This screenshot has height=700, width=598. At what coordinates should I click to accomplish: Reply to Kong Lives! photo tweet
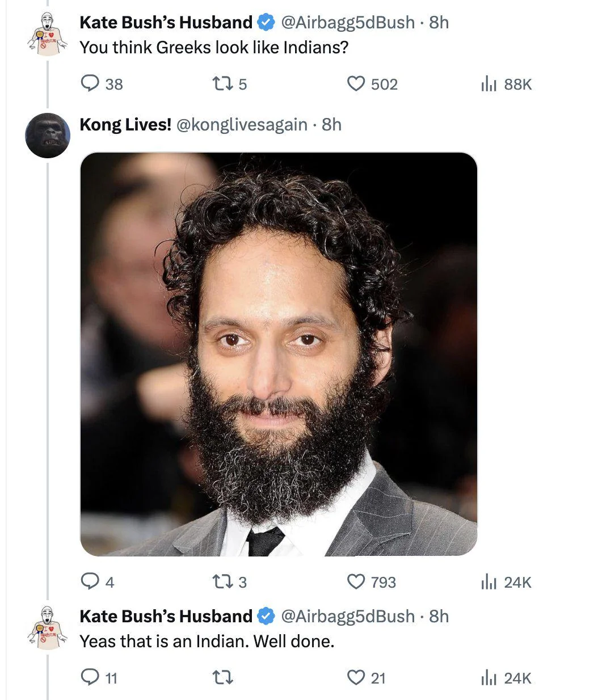[97, 582]
